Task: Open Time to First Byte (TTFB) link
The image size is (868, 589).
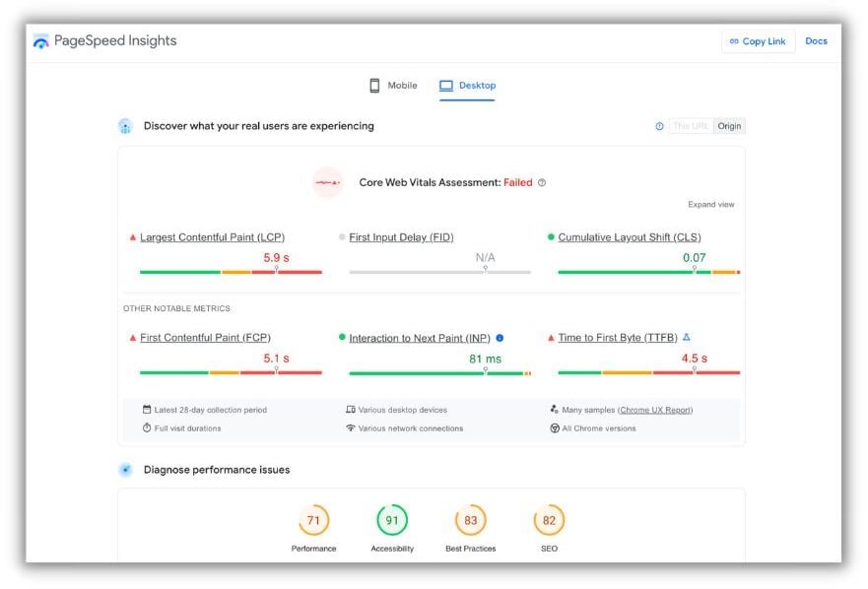Action: pyautogui.click(x=617, y=338)
